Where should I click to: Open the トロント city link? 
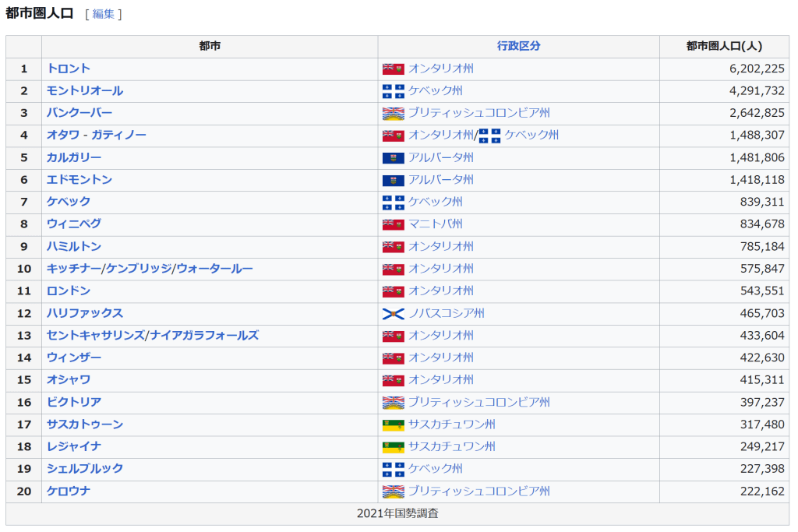69,69
